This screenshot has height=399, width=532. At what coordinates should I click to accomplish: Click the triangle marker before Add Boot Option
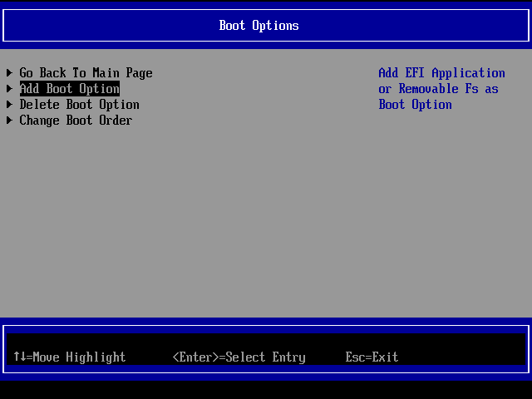[10, 89]
